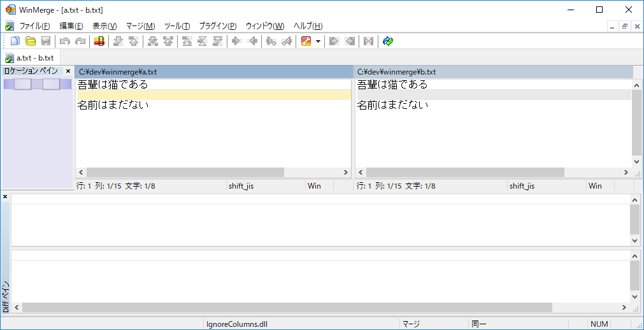Click the Open folder toolbar icon

[31, 41]
